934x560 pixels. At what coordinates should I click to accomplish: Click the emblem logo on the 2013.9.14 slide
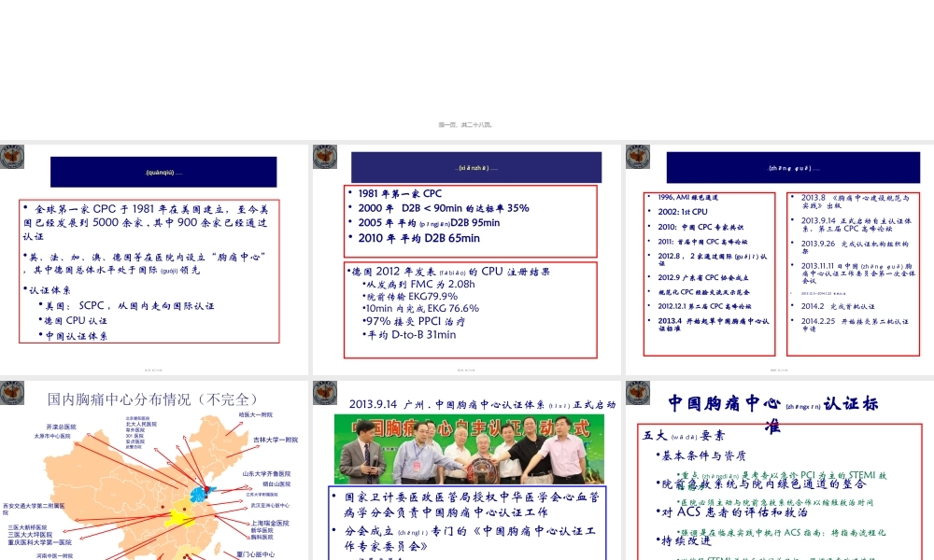[x=326, y=393]
